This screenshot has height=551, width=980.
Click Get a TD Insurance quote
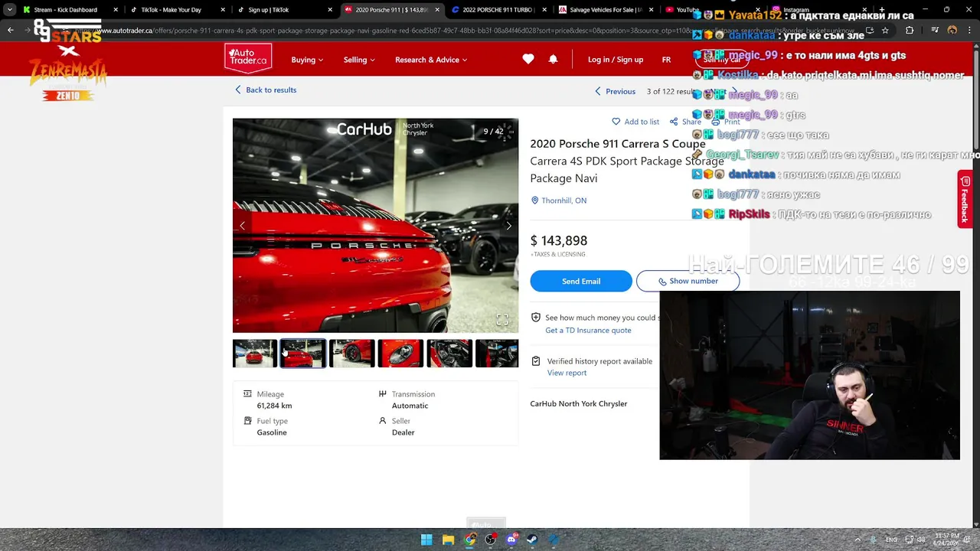(x=588, y=331)
